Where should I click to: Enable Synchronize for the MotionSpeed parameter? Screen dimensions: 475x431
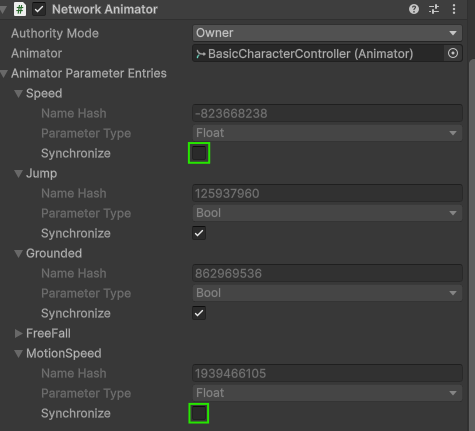point(199,413)
